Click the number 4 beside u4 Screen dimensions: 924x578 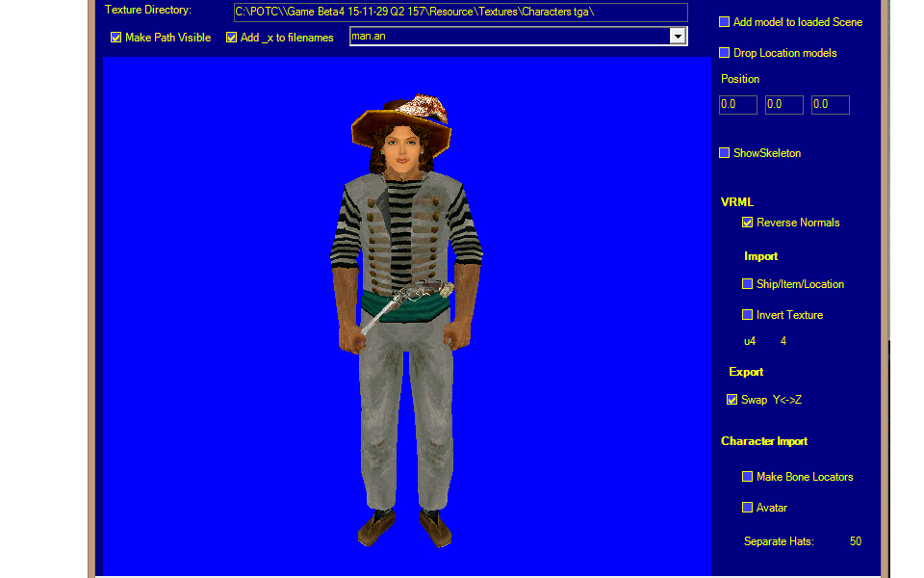point(783,341)
